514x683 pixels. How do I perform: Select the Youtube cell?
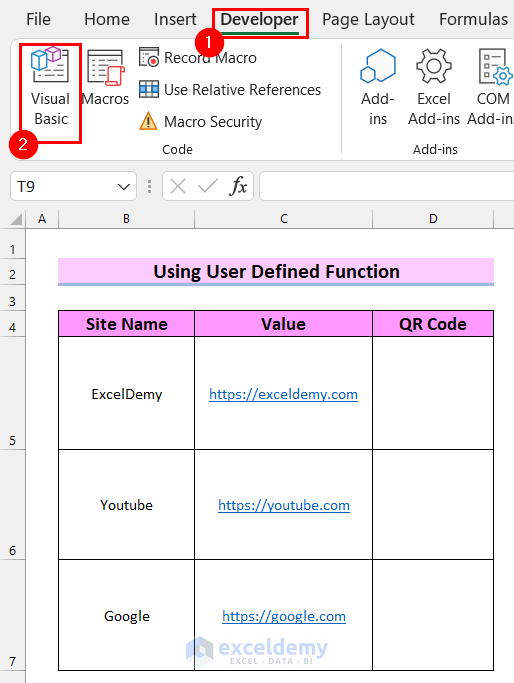126,505
